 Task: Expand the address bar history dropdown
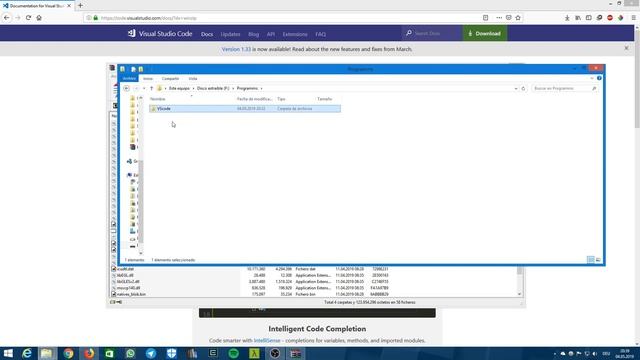point(516,89)
